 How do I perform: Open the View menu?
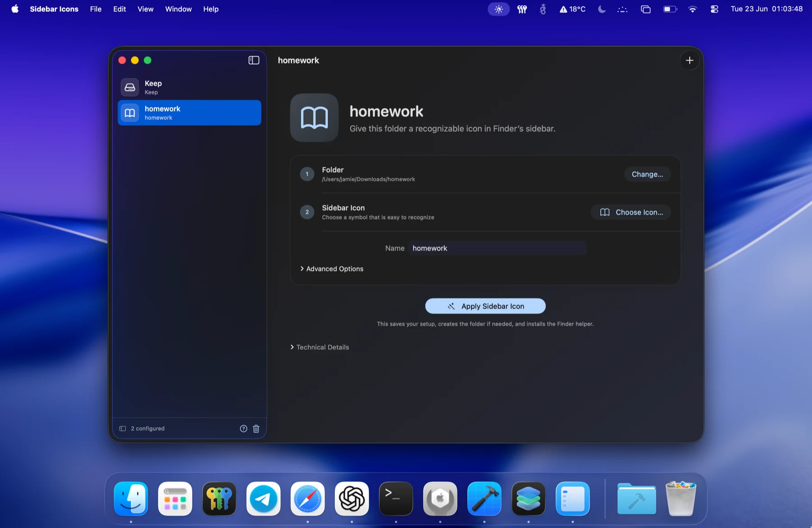coord(145,9)
